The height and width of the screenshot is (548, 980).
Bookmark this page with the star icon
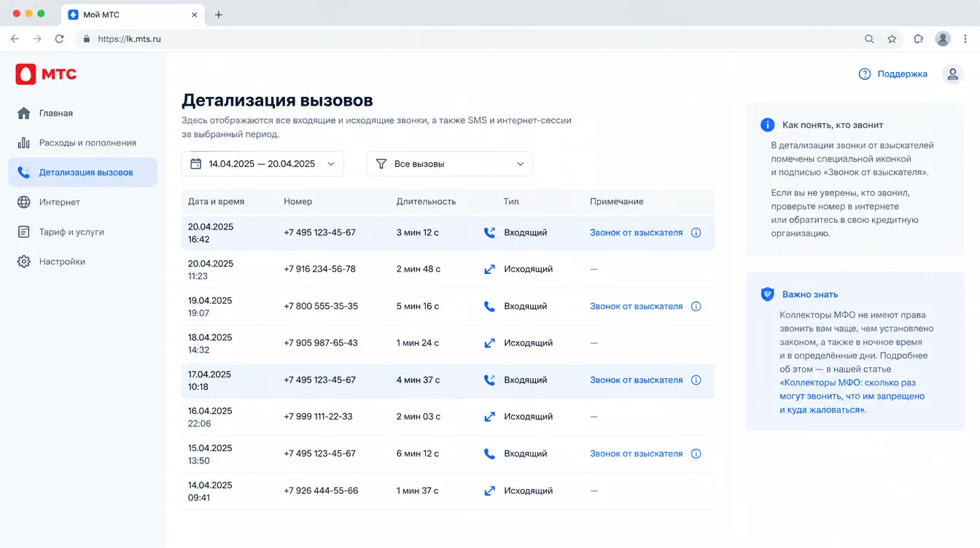tap(892, 39)
